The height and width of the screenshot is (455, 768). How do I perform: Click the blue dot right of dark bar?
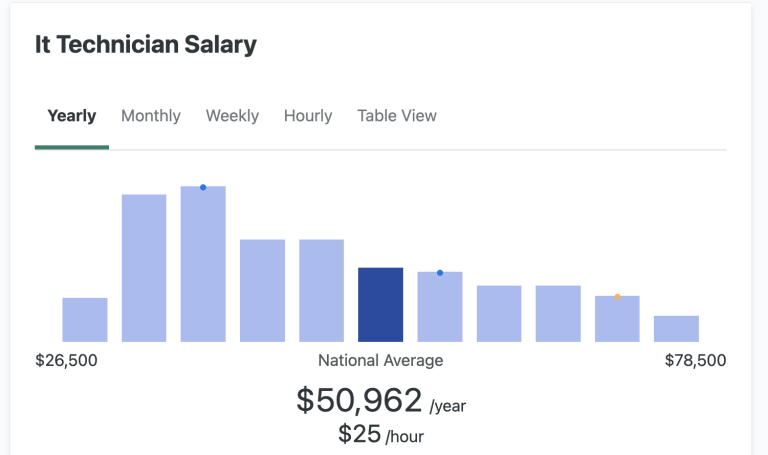tap(440, 273)
